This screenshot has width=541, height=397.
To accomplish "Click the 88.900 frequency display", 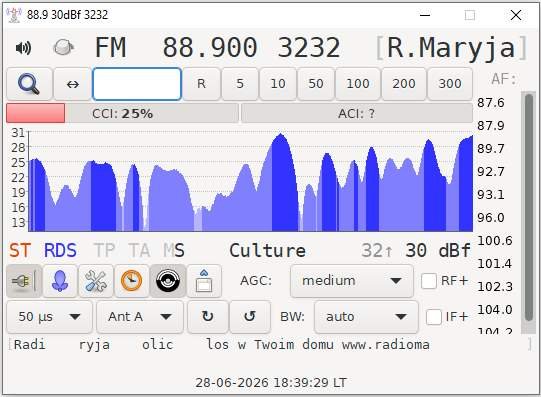I will [210, 47].
